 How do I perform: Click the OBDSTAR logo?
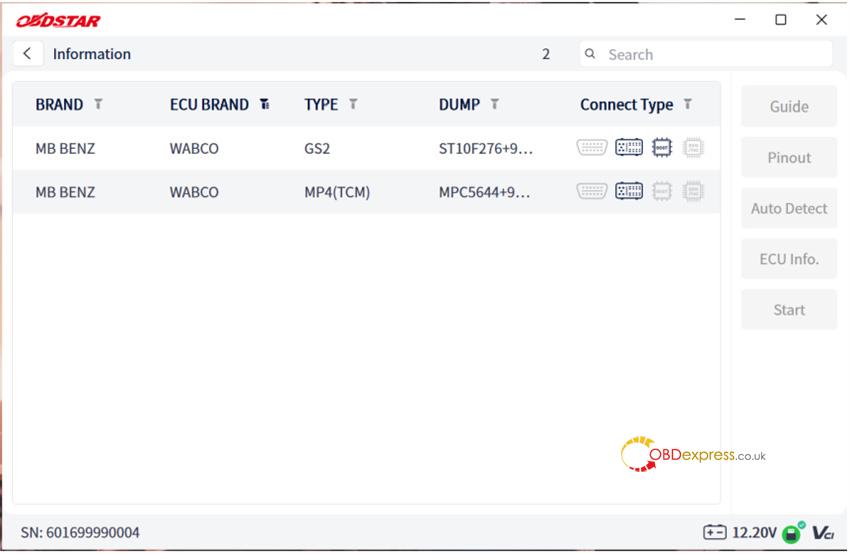(x=58, y=21)
